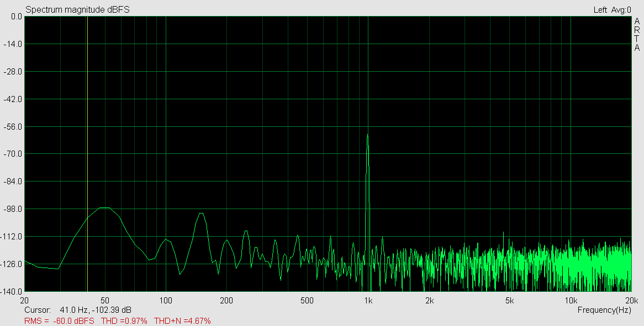The height and width of the screenshot is (326, 644).
Task: Click the "1k" frequency axis label
Action: pyautogui.click(x=368, y=300)
